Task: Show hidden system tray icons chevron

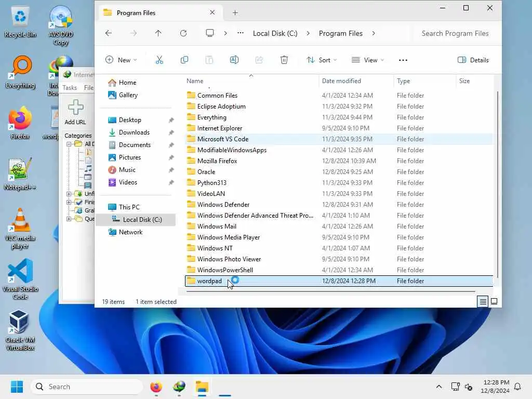Action: [438, 387]
